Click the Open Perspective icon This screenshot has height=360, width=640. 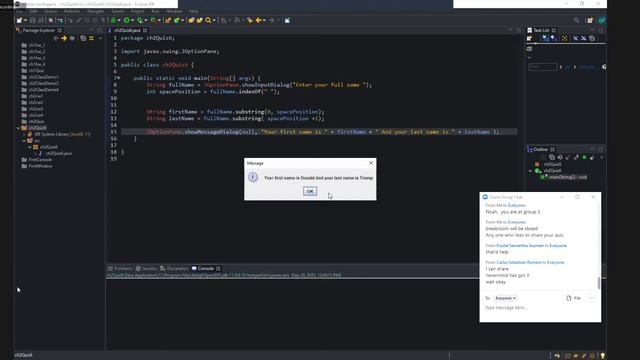(x=590, y=20)
